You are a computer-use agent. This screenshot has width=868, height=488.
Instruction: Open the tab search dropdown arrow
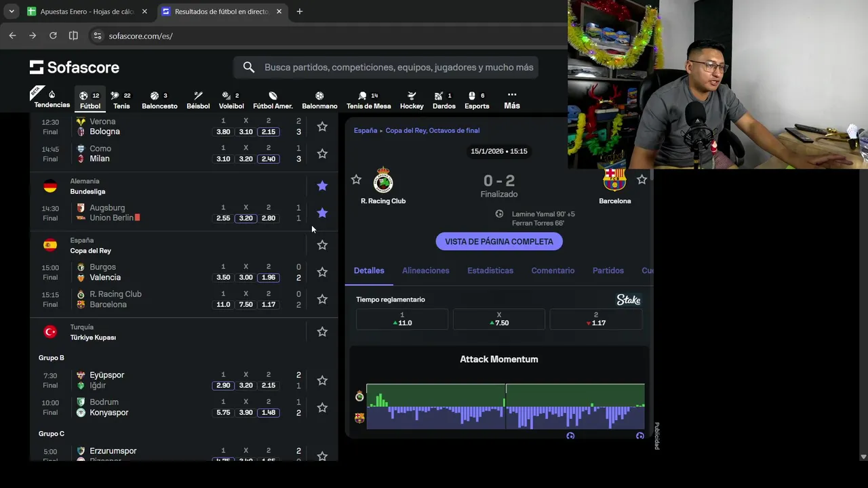(12, 12)
